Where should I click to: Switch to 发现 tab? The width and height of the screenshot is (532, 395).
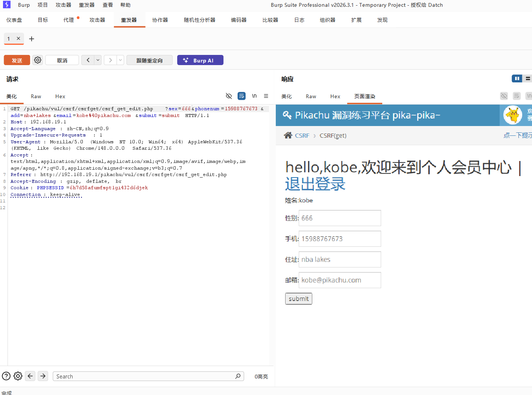[x=382, y=20]
